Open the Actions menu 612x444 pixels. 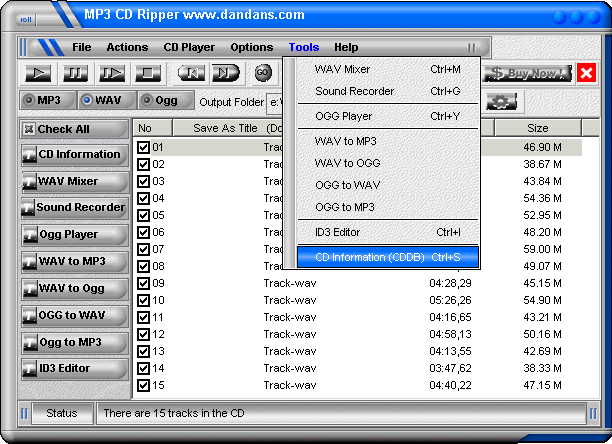(x=127, y=47)
